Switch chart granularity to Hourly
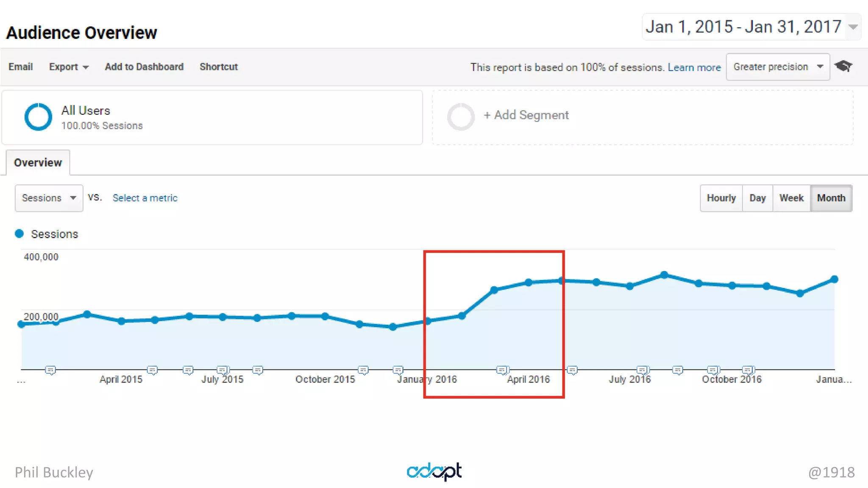 click(721, 198)
